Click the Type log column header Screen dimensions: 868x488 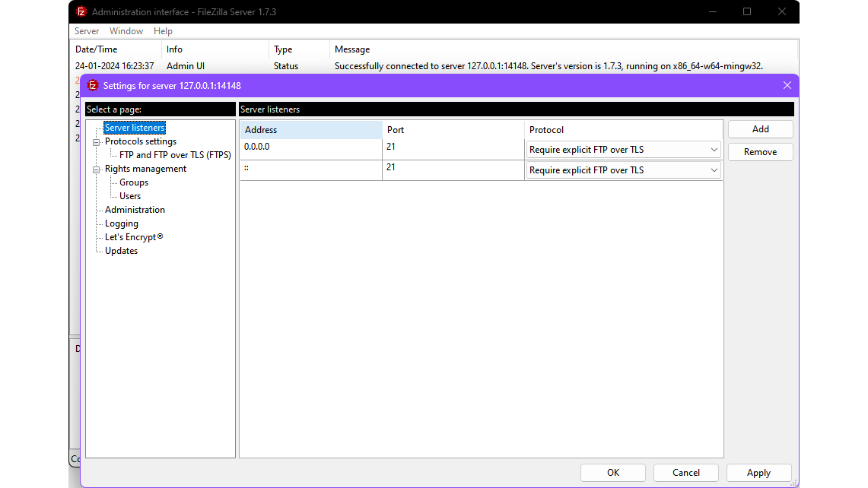tap(299, 49)
